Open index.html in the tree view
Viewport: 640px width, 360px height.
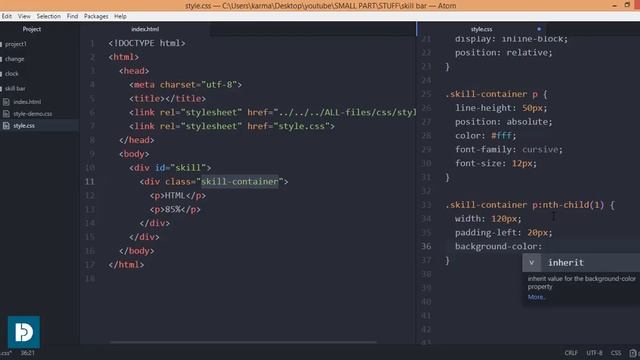(27, 102)
